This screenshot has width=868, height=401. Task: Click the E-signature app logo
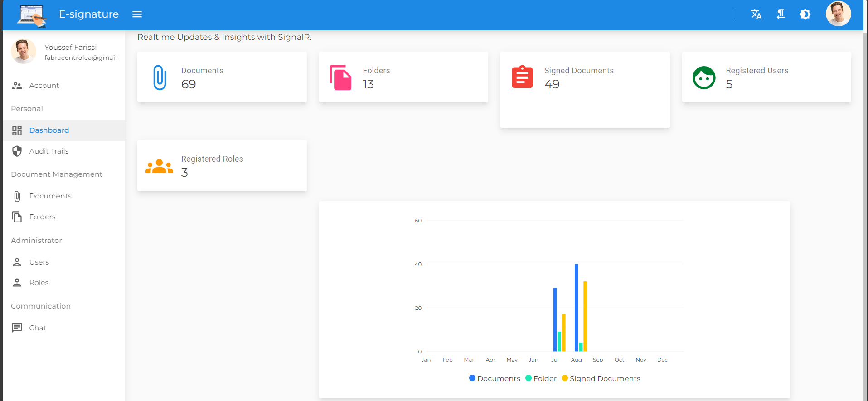[32, 15]
